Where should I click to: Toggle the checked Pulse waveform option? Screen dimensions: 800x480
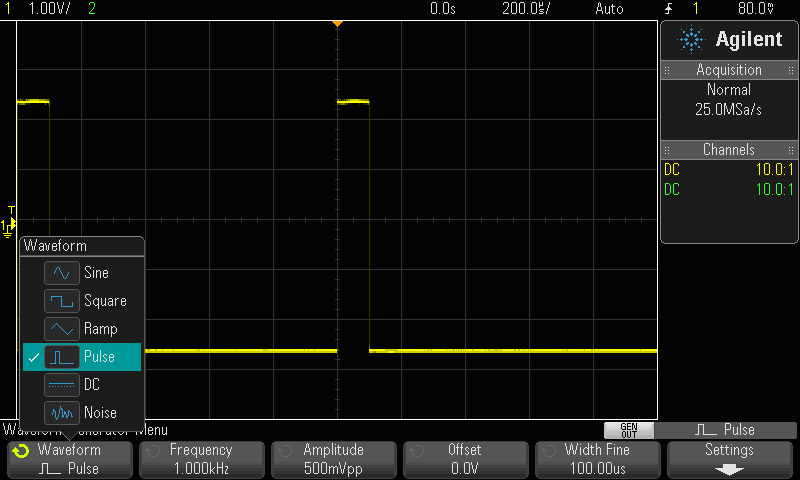tap(82, 357)
